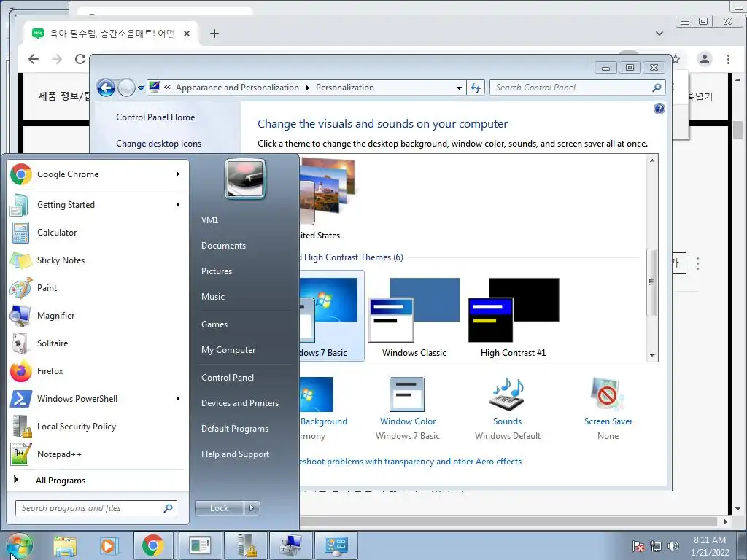This screenshot has width=747, height=560.
Task: Open address bar history dropdown arrow
Action: coord(459,87)
